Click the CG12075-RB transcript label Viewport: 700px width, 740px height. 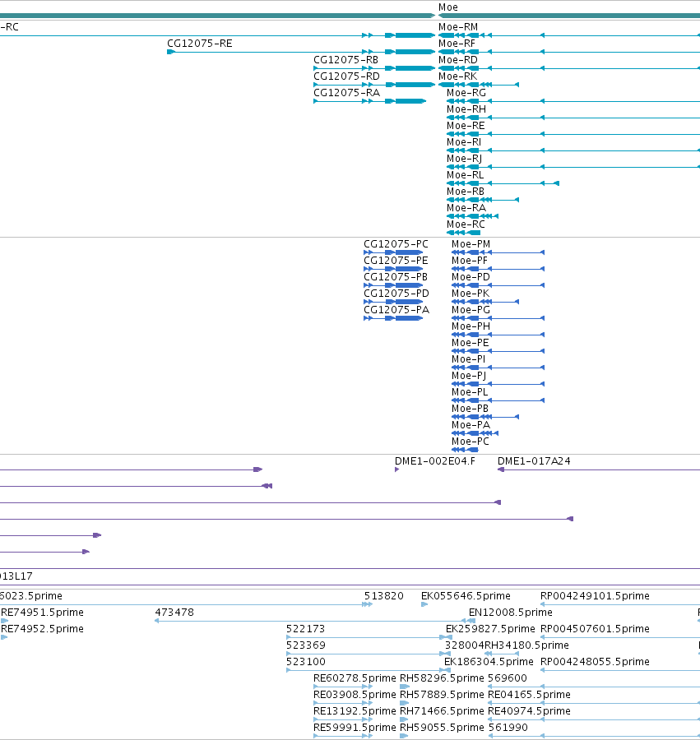pyautogui.click(x=346, y=60)
